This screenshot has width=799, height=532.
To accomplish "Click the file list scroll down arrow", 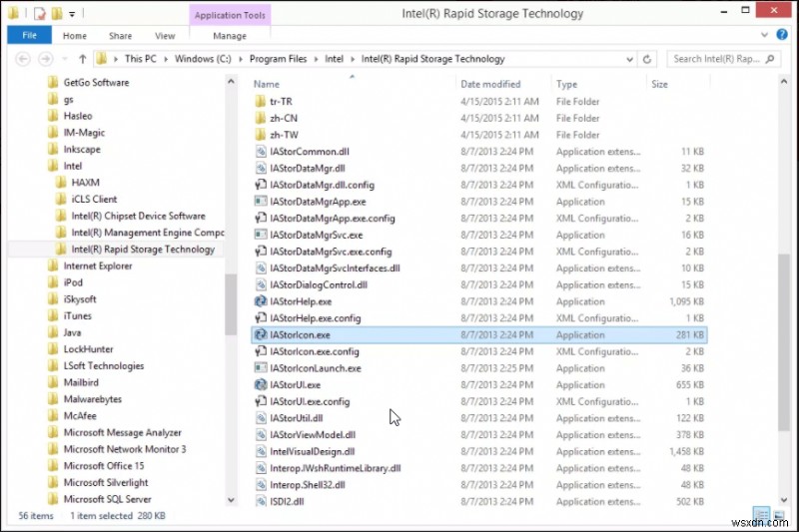I will [x=784, y=500].
